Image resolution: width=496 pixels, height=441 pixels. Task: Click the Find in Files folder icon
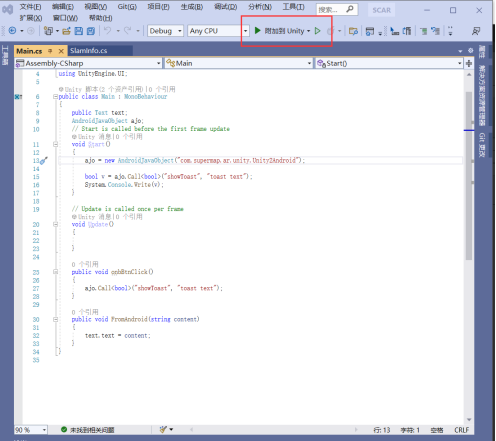[353, 31]
